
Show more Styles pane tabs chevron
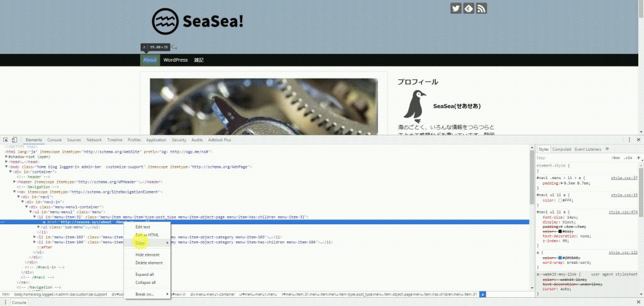[x=607, y=149]
